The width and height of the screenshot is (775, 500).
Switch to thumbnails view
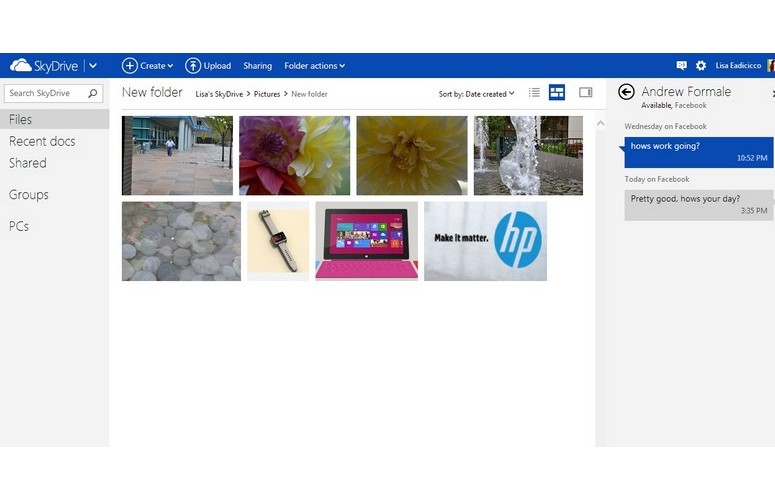pos(557,92)
